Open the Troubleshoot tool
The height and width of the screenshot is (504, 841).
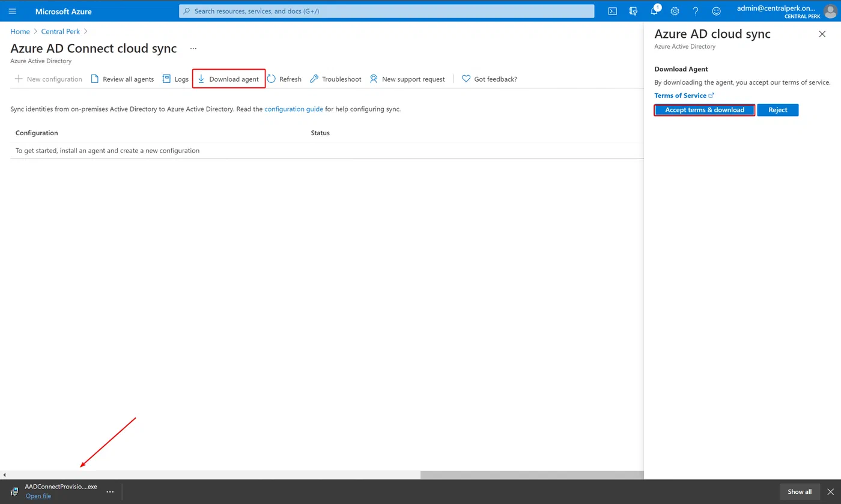(x=335, y=79)
